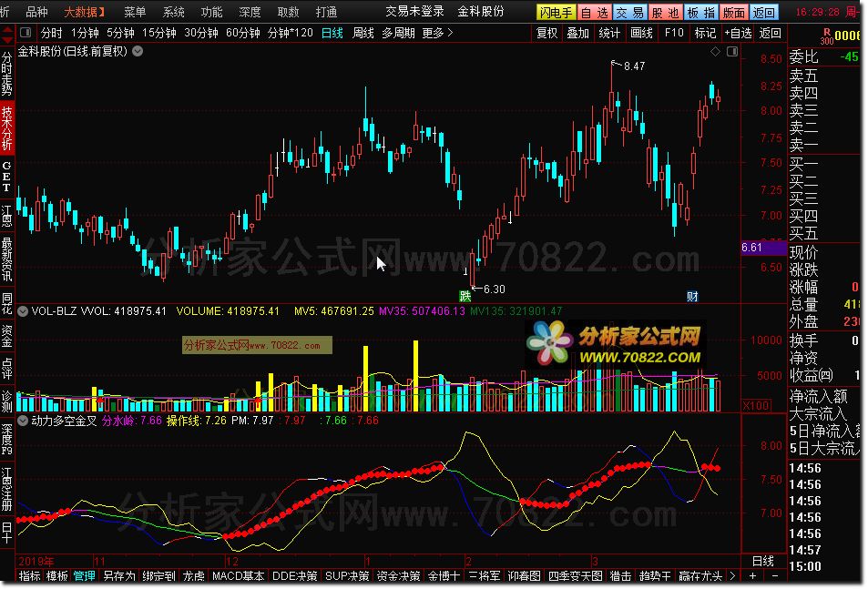Screen dimensions: 868x589
Task: Show more indicator tabs with right chevron
Action: click(x=732, y=575)
